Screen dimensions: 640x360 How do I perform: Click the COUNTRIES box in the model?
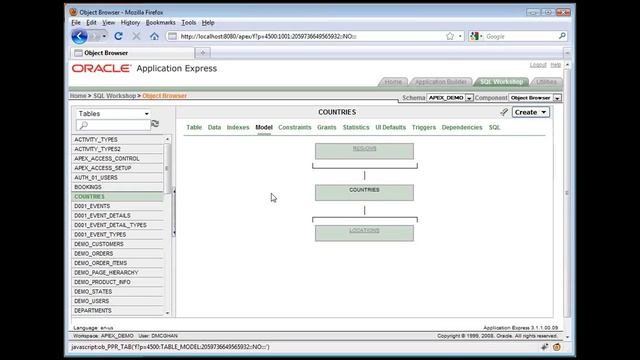364,192
